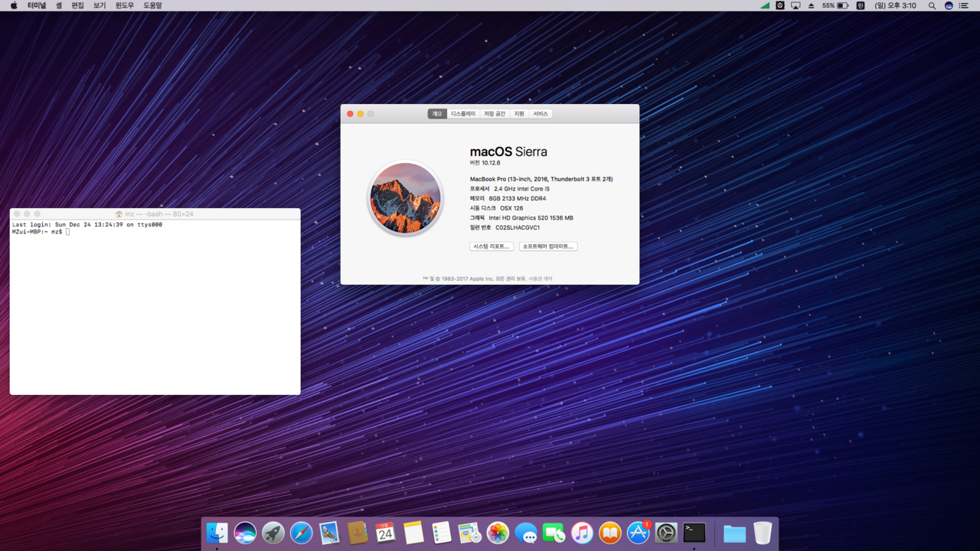Open the Apple menu
980x551 pixels.
(x=13, y=5)
